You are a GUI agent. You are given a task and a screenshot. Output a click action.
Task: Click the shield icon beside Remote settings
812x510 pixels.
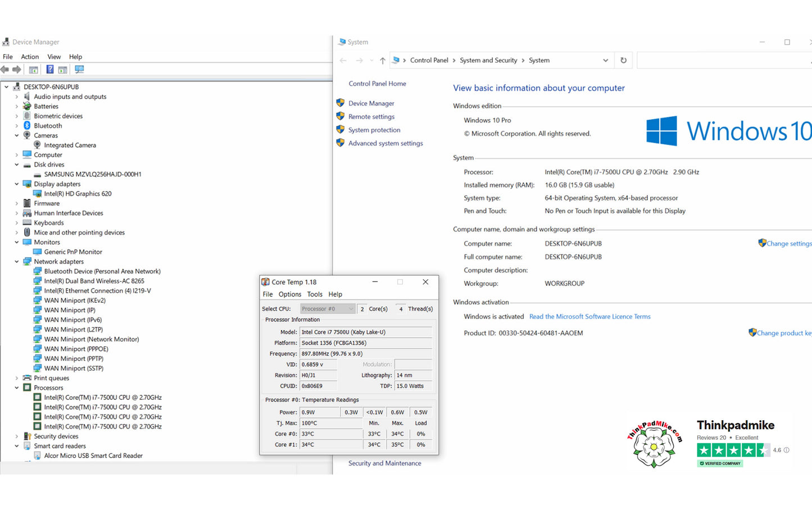340,116
